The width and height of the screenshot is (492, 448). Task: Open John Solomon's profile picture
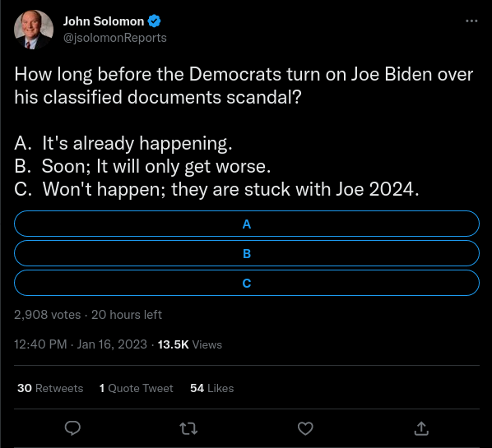click(x=34, y=30)
